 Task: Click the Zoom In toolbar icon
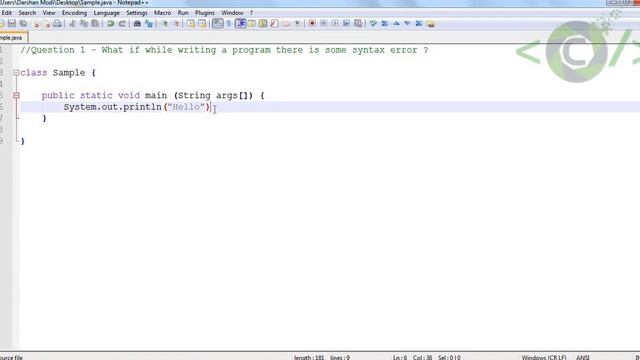(x=165, y=24)
